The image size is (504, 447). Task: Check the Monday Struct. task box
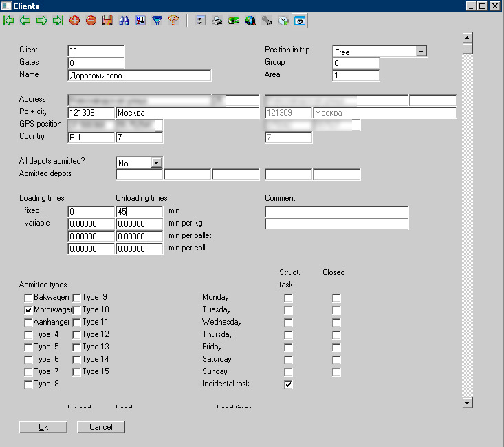coord(288,298)
